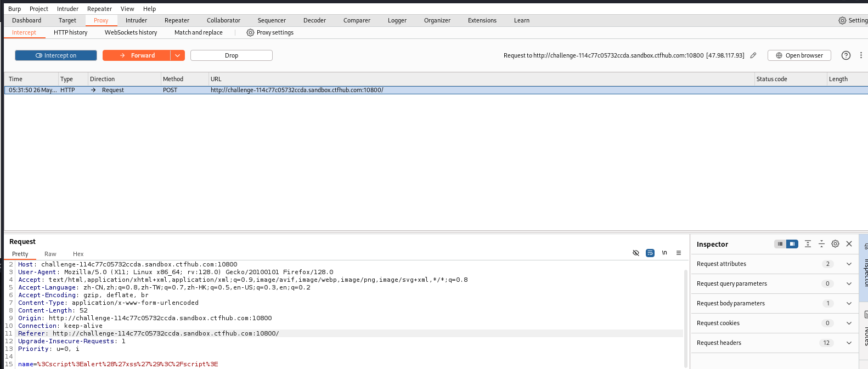
Task: Open the help question mark icon
Action: coord(846,55)
